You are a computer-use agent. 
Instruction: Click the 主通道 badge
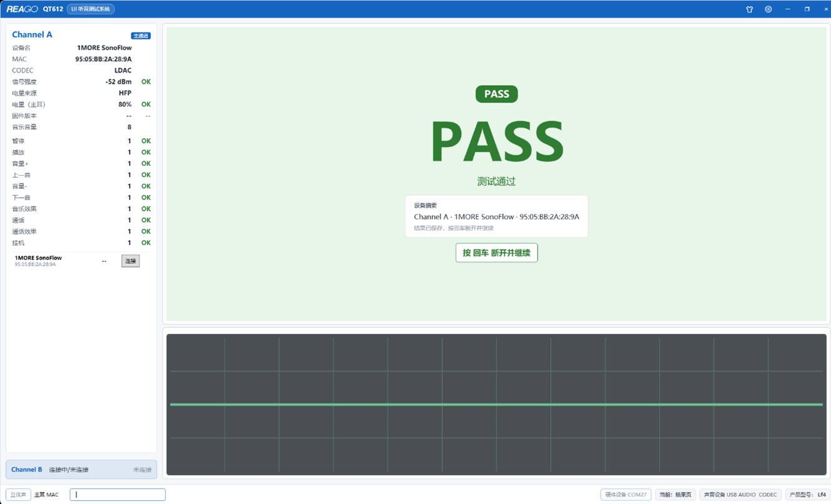click(141, 36)
